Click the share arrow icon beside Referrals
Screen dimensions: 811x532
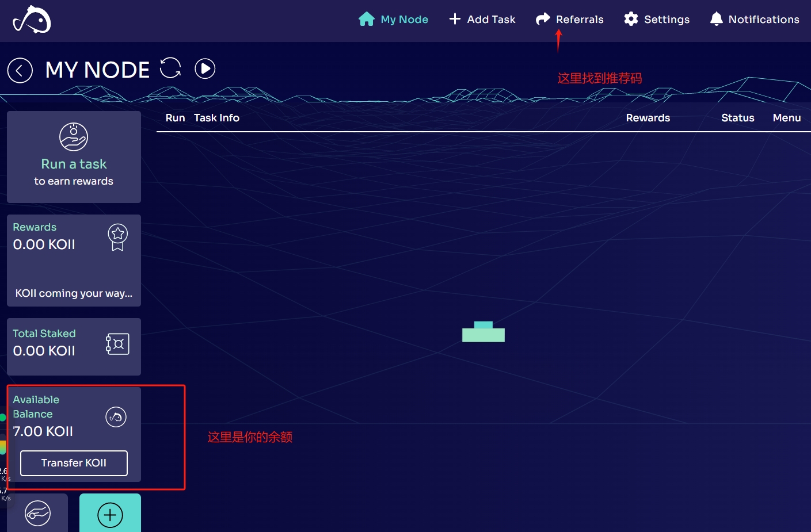point(543,19)
